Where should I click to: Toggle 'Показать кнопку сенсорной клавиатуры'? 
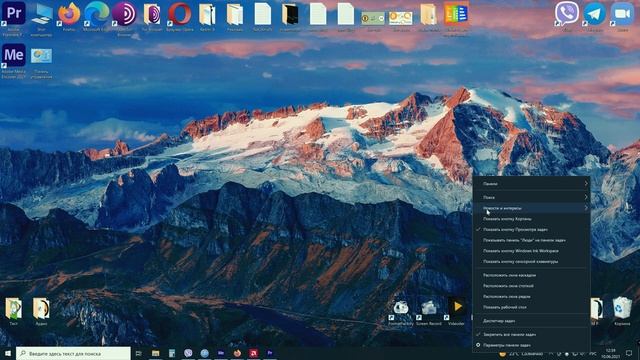point(531,261)
